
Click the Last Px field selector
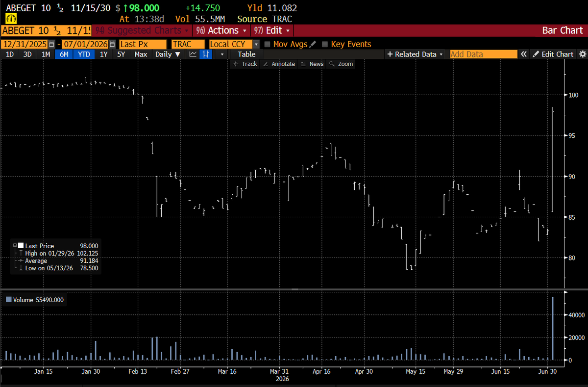(143, 44)
